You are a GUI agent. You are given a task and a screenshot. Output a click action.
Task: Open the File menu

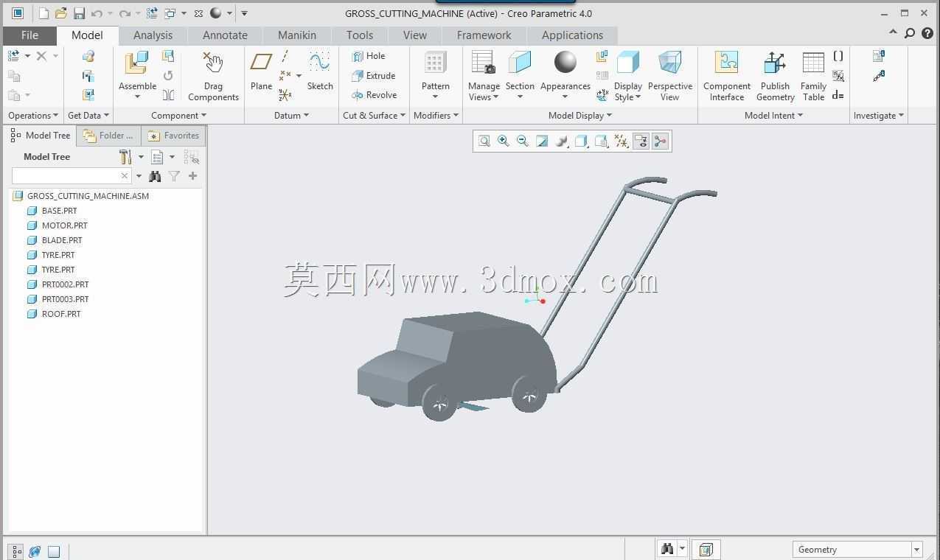29,35
